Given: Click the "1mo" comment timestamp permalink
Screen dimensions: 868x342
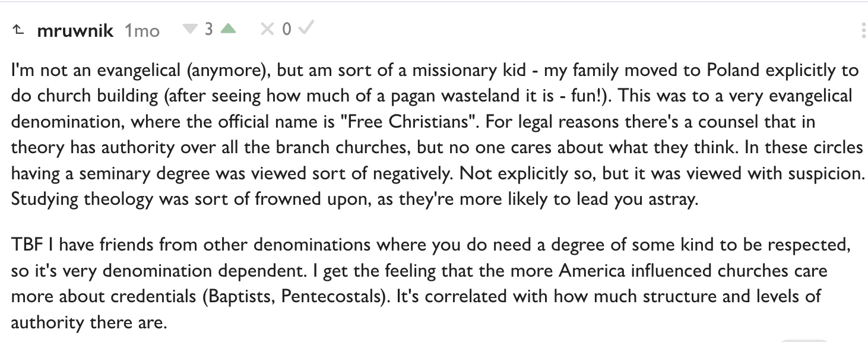Looking at the screenshot, I should (142, 30).
